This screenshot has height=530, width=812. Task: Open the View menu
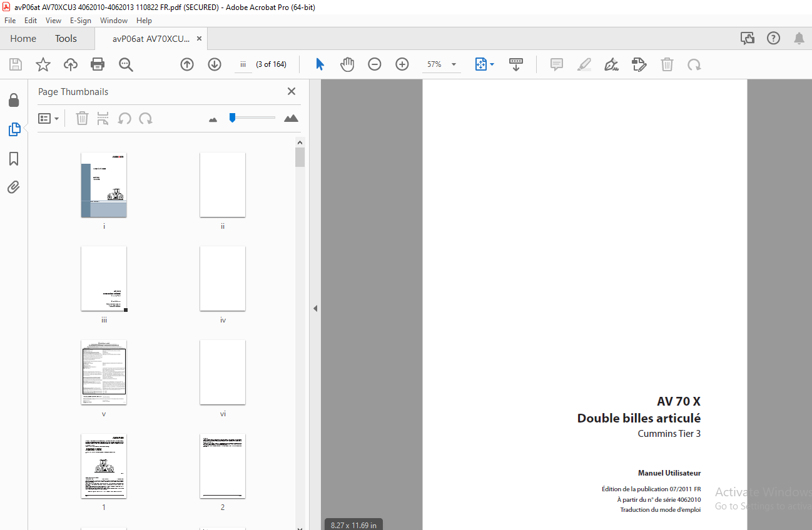click(54, 21)
